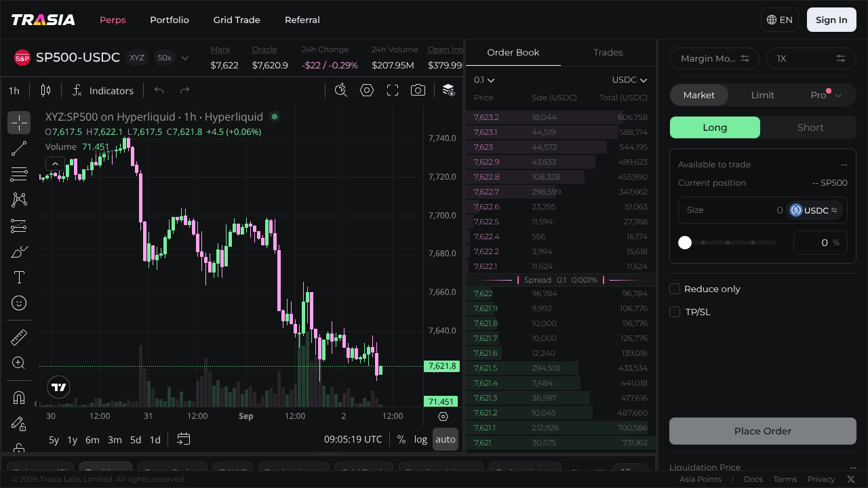Open the Pro order types dropdown

click(825, 95)
